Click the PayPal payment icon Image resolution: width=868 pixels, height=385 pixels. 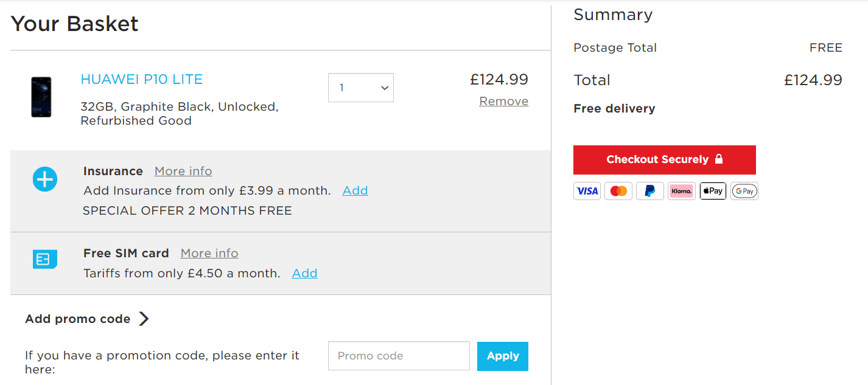[x=650, y=191]
